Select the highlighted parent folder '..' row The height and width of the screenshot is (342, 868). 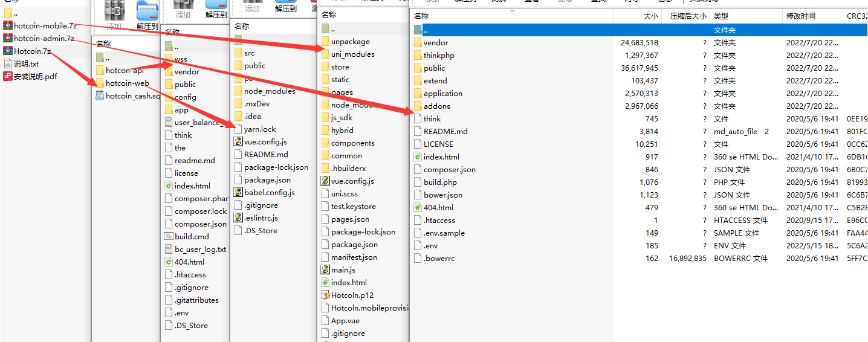click(639, 30)
